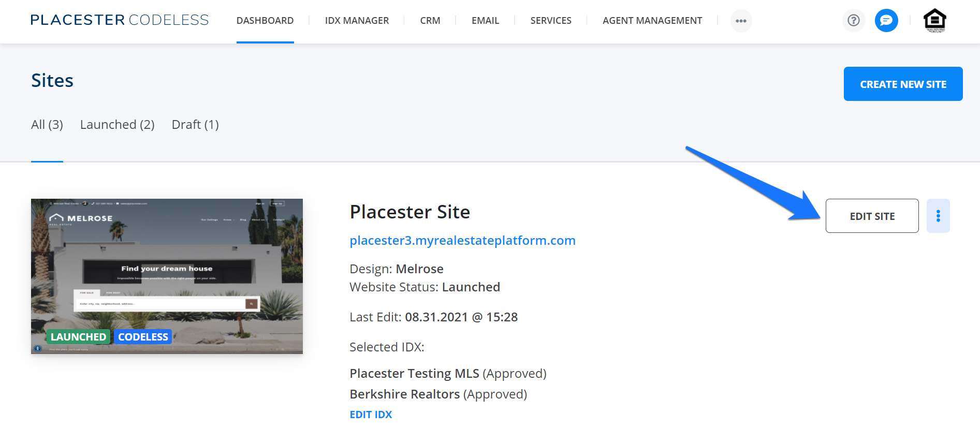Click the Sites page heading
980x443 pixels.
(52, 81)
